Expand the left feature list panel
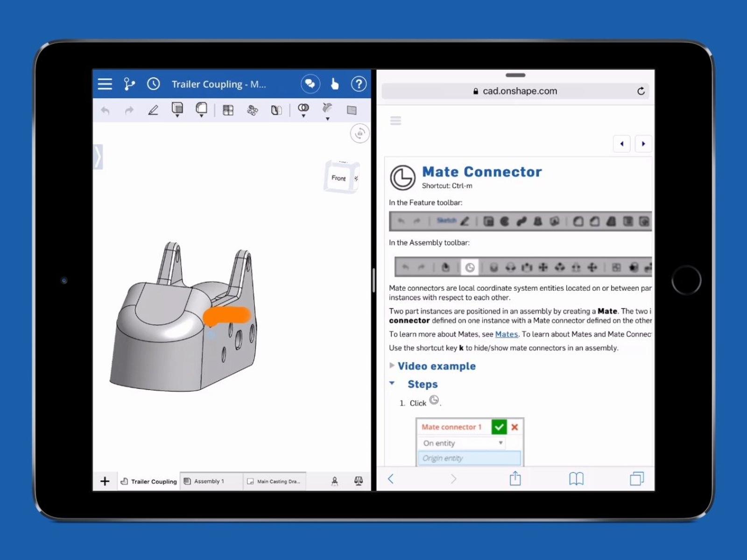This screenshot has height=560, width=747. 98,157
